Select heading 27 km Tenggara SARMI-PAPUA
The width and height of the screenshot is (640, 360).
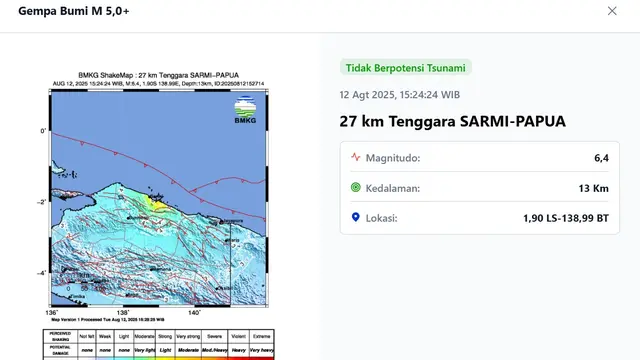tap(452, 121)
